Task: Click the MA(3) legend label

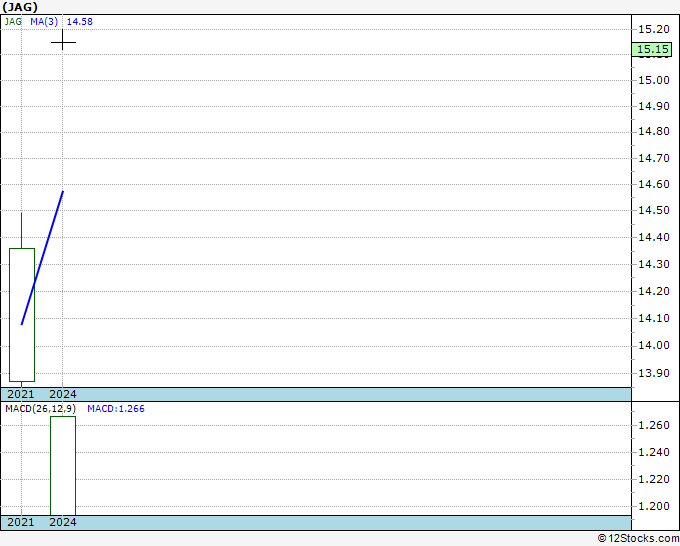Action: (x=44, y=22)
